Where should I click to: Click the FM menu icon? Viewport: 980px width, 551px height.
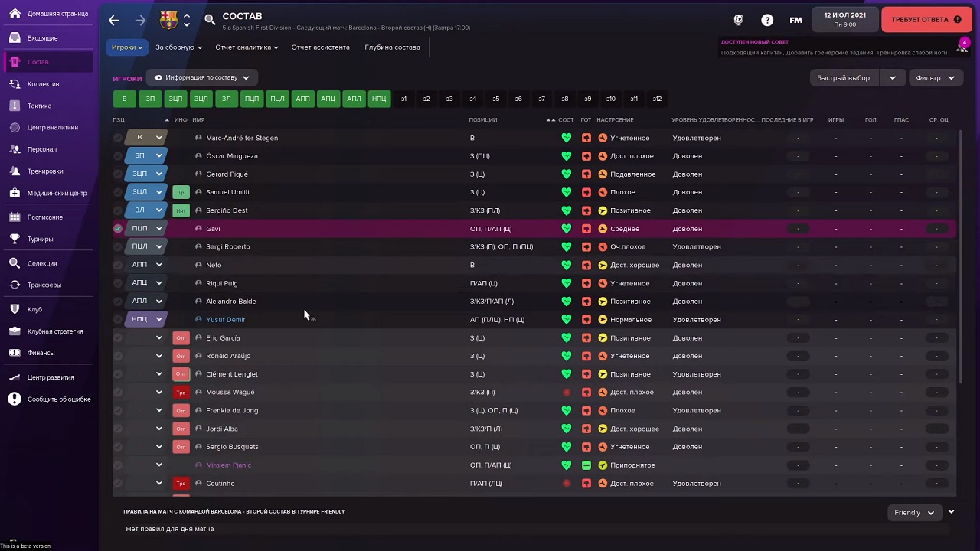click(796, 20)
